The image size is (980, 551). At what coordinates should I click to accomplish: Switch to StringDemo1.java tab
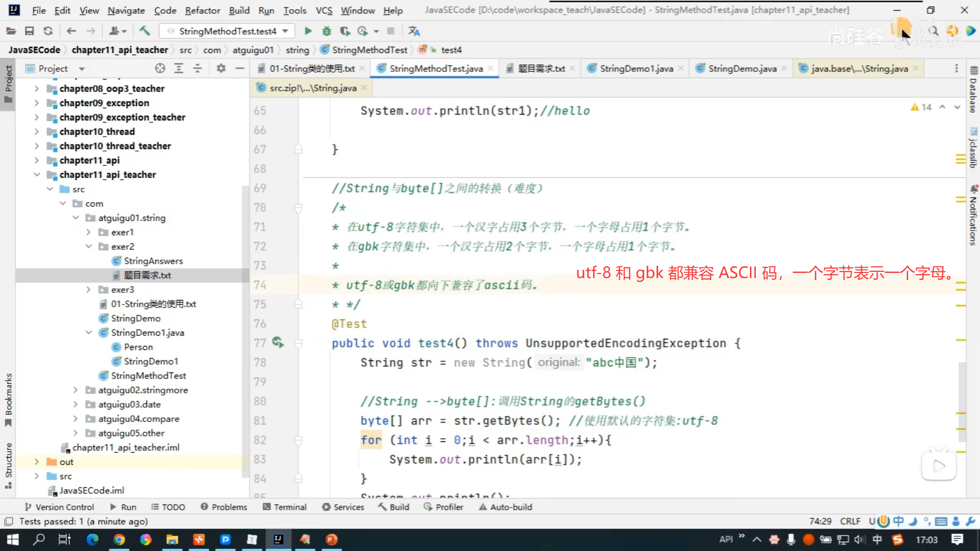tap(636, 68)
